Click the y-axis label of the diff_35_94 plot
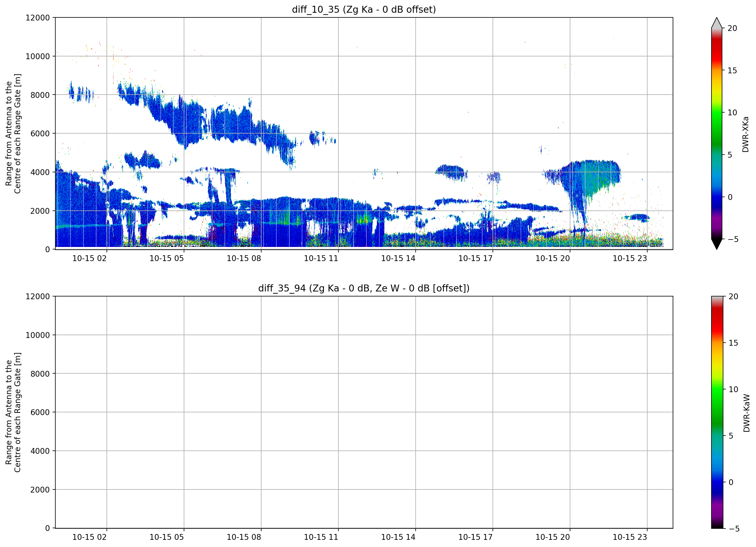The width and height of the screenshot is (756, 547). pyautogui.click(x=13, y=412)
